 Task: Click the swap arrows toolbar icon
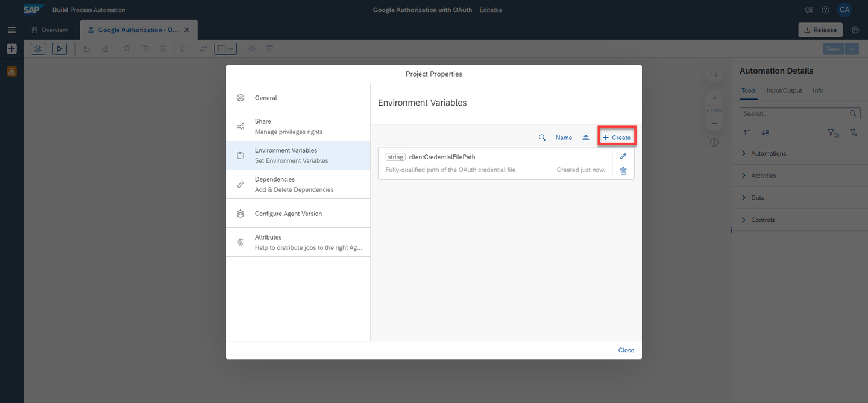coord(203,49)
